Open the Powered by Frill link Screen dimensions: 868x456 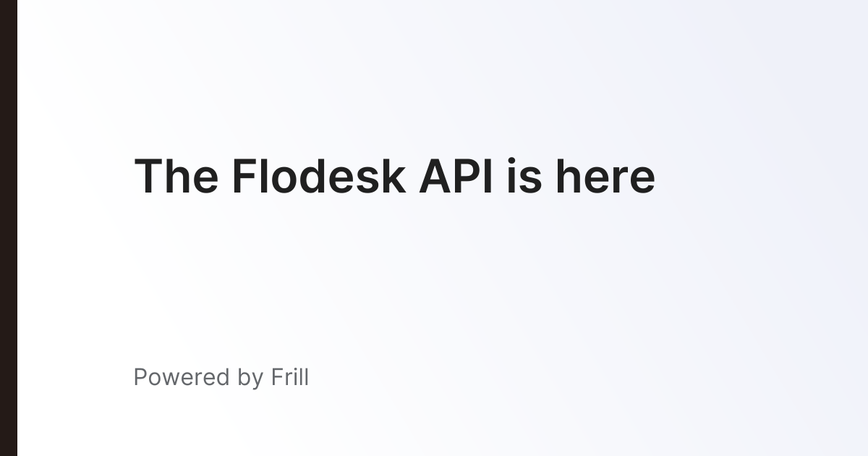(221, 378)
